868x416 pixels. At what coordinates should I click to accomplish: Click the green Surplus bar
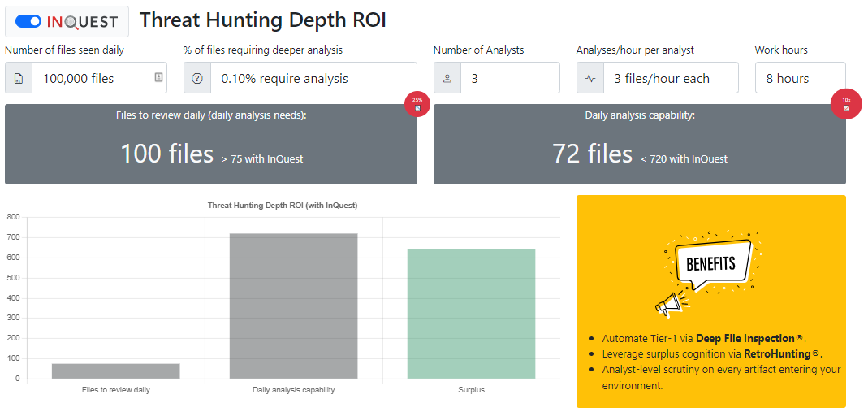471,314
